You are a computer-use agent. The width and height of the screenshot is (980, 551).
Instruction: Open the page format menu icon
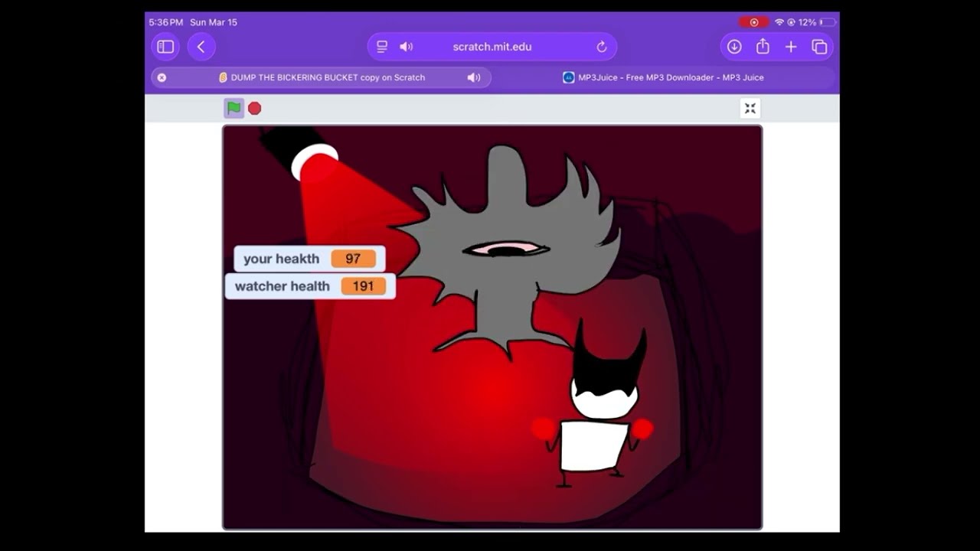coord(382,47)
